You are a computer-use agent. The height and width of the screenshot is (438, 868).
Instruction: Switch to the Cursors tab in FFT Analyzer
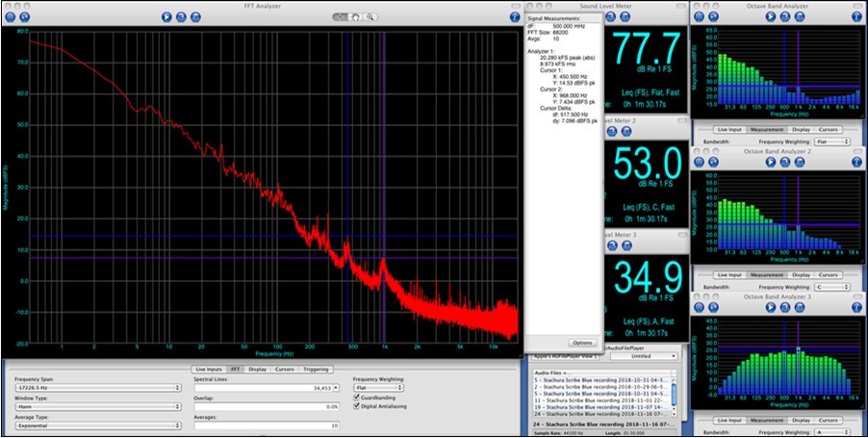tap(284, 369)
